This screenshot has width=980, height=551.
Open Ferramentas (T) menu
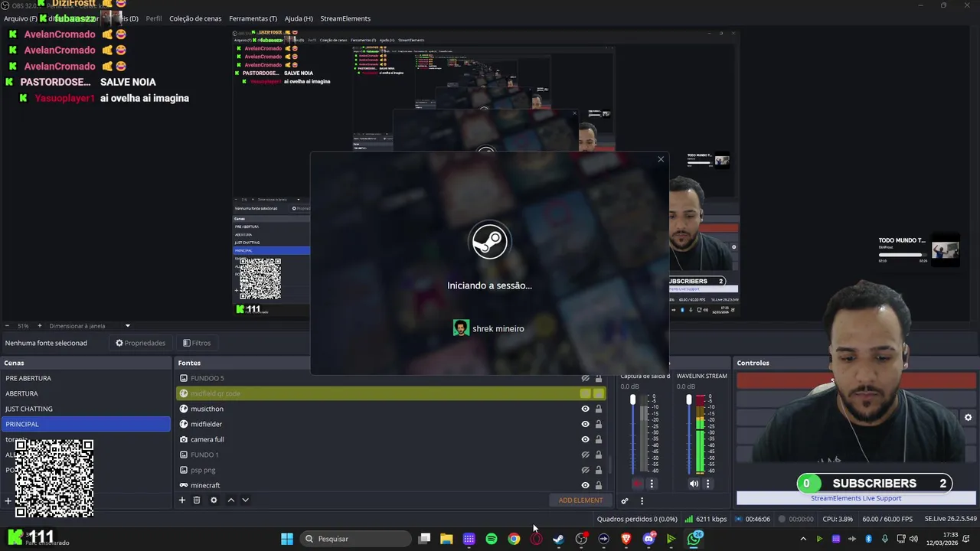(253, 18)
